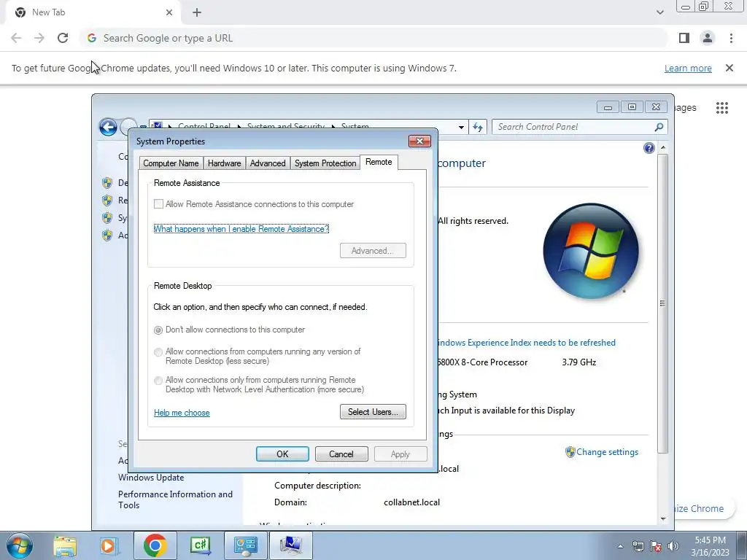Image resolution: width=747 pixels, height=560 pixels.
Task: Switch to Computer Name tab
Action: (x=171, y=163)
